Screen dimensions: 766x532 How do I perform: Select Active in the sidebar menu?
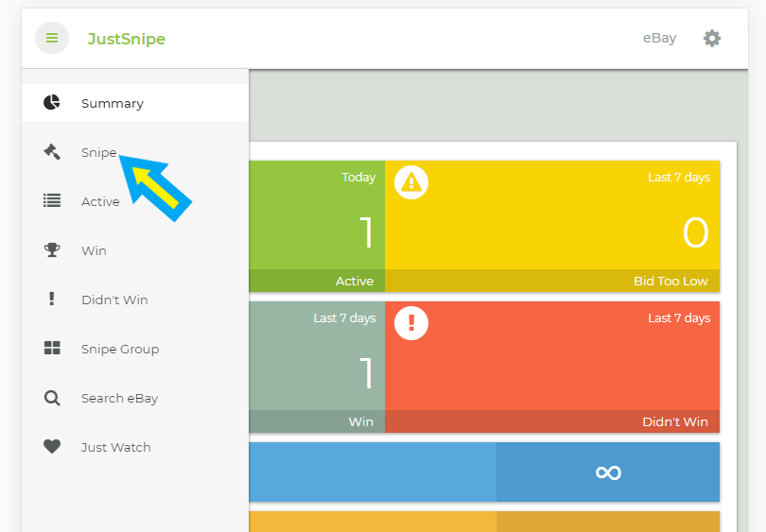click(100, 201)
